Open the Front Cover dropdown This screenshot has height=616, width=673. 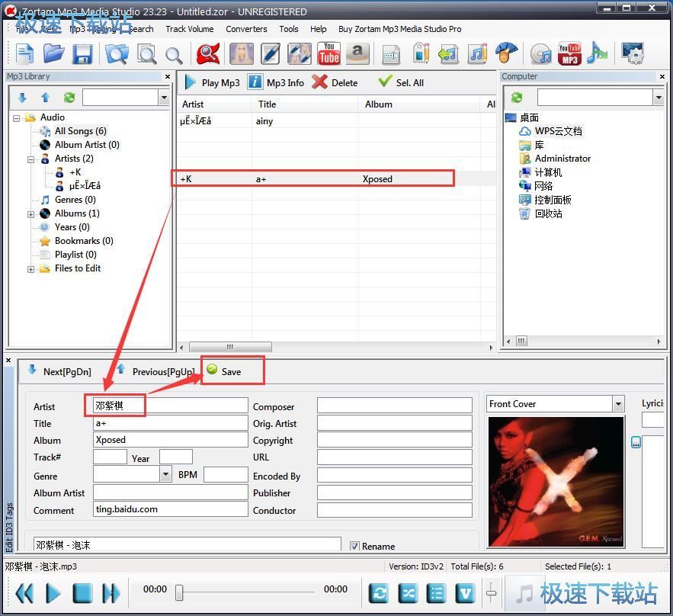[x=618, y=404]
